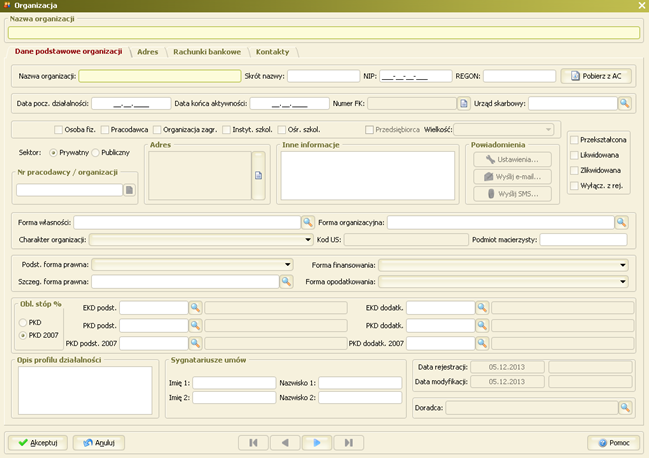This screenshot has height=459, width=649.
Task: Lookup EKD dodatk. code magnifier
Action: point(482,308)
